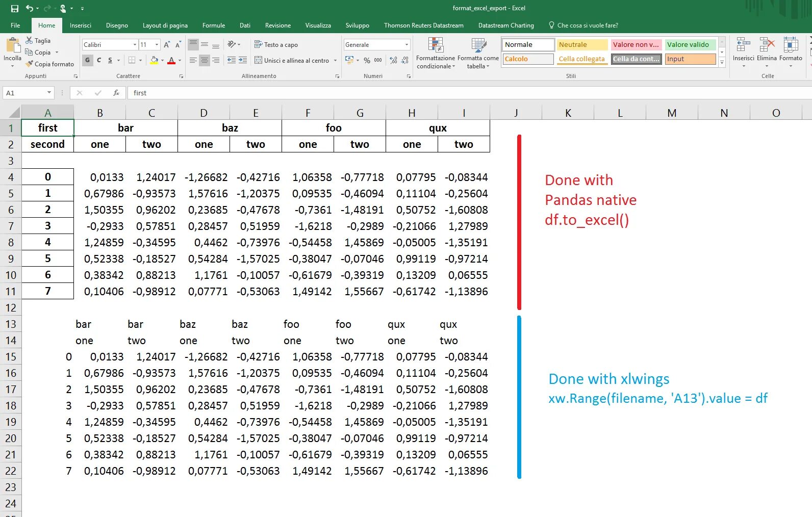This screenshot has height=517, width=812.
Task: Open the Thomson Reuters Datastream tab
Action: click(x=424, y=25)
